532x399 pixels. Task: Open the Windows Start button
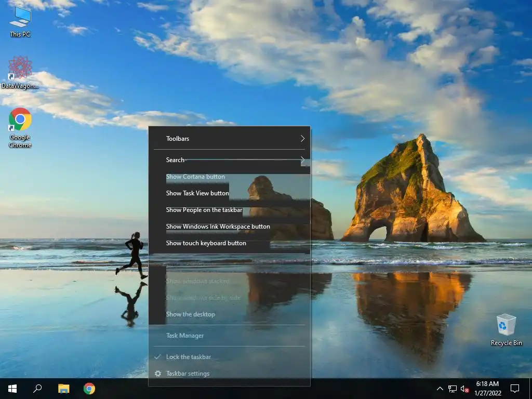12,389
